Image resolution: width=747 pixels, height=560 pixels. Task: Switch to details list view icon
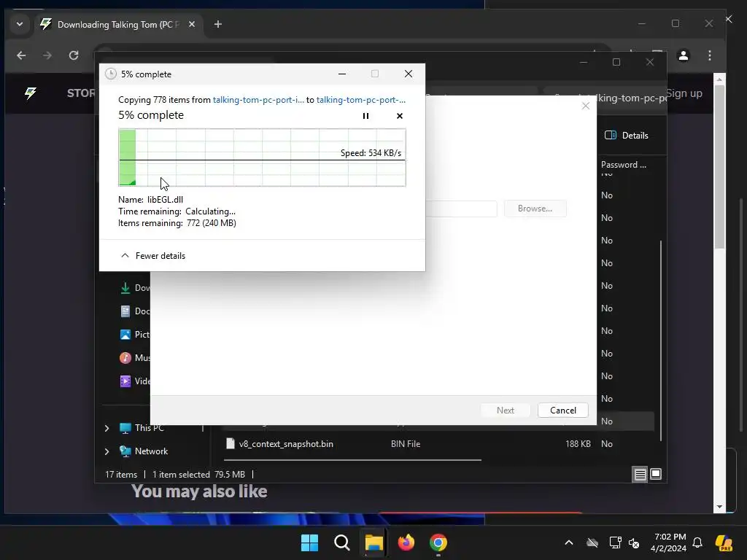(x=640, y=474)
